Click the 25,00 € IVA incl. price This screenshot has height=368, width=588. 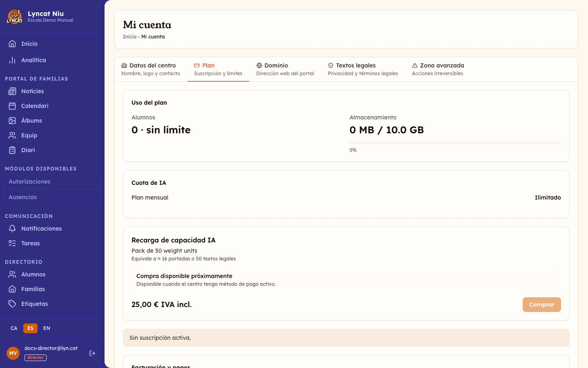[x=161, y=305]
